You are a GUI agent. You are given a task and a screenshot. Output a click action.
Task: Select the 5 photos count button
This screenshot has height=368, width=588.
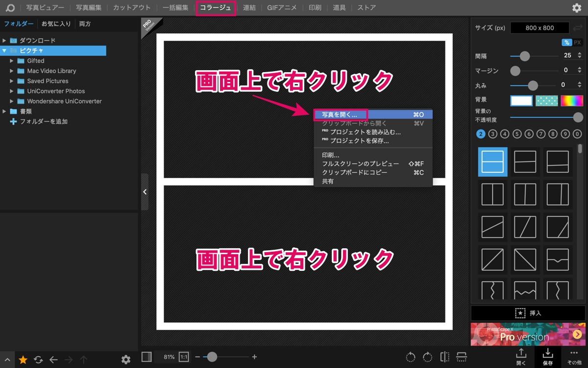[517, 134]
